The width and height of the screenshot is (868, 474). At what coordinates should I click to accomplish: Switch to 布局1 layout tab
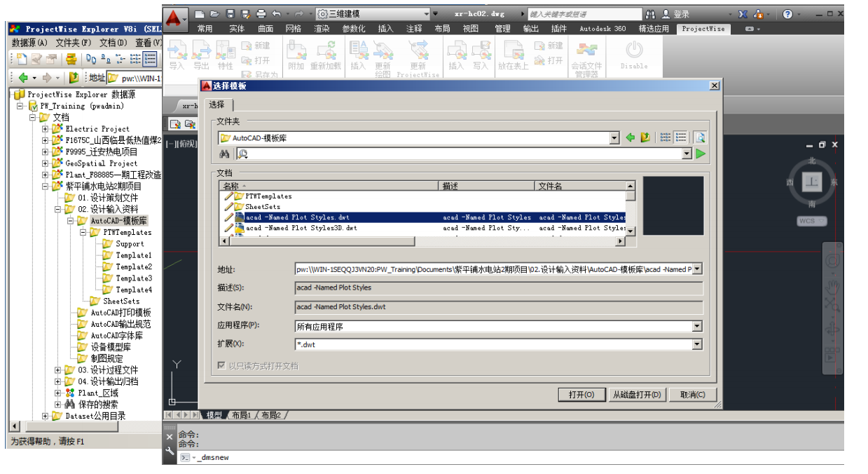pos(241,415)
